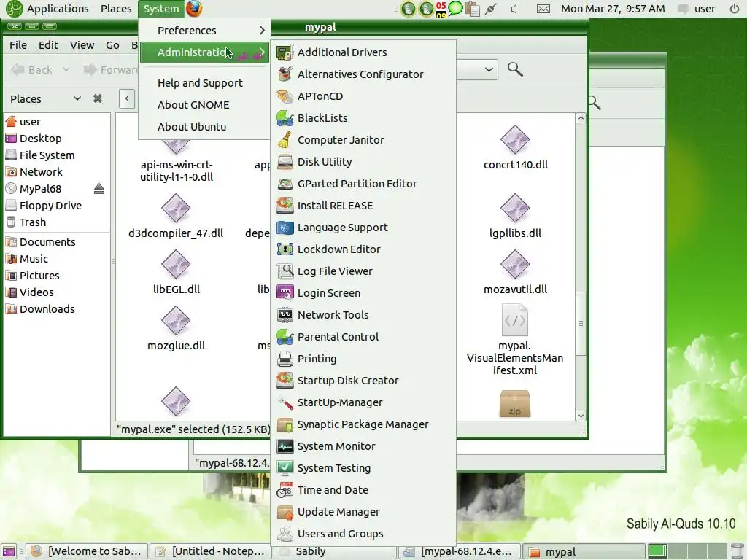
Task: Eject the MyPal68 disc
Action: [x=99, y=189]
